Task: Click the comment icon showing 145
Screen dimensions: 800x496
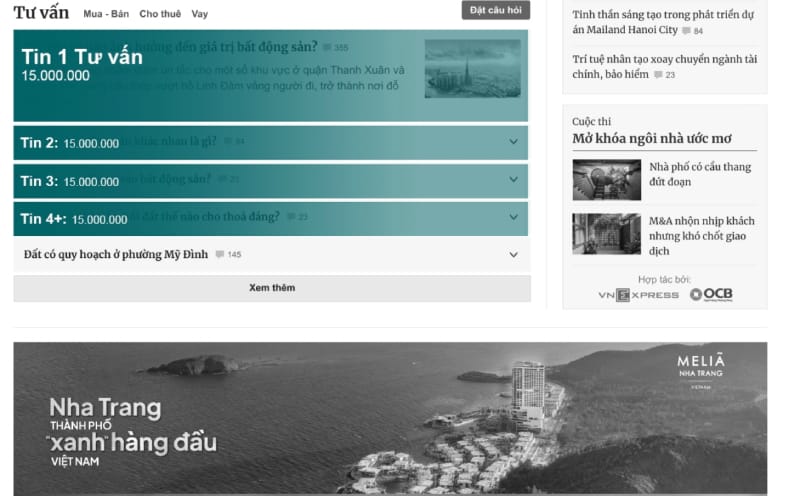Action: (220, 254)
